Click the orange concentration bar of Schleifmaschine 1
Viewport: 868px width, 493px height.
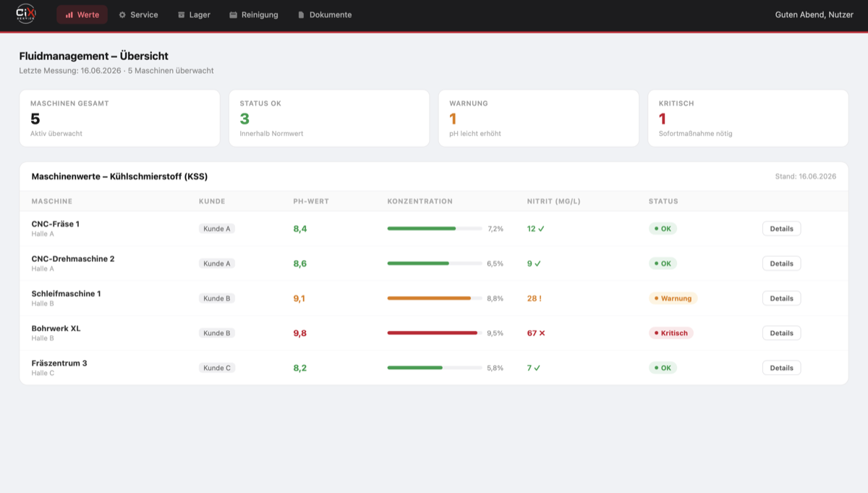(429, 298)
